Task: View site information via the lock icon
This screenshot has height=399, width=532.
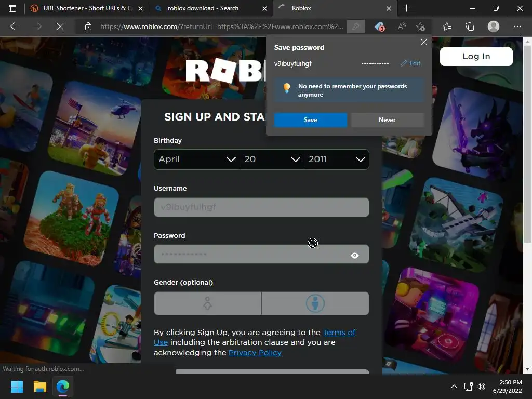Action: 88,26
